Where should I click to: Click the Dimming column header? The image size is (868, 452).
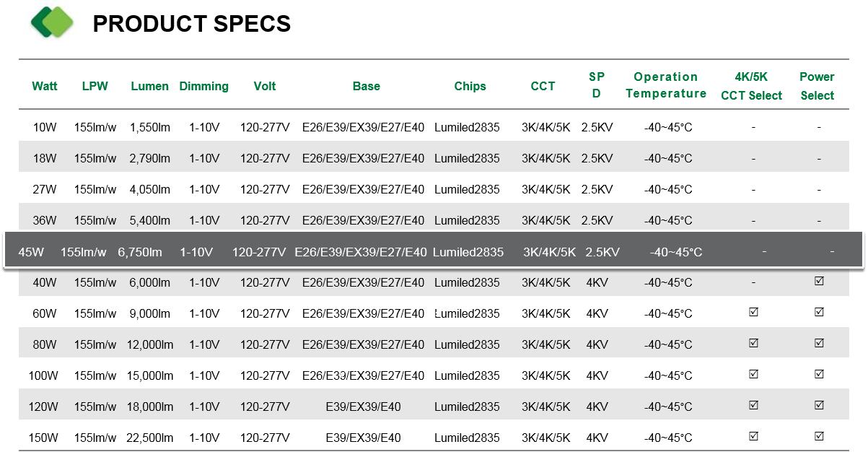(203, 86)
